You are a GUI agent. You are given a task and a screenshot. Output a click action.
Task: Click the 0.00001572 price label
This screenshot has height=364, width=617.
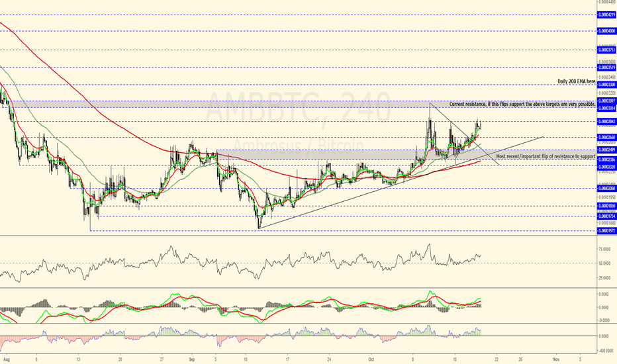coord(606,231)
